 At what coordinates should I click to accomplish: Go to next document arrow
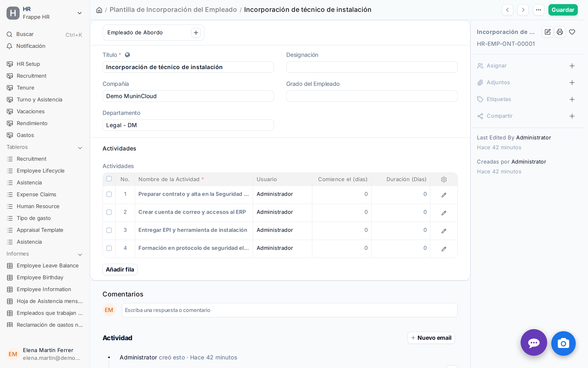click(523, 10)
